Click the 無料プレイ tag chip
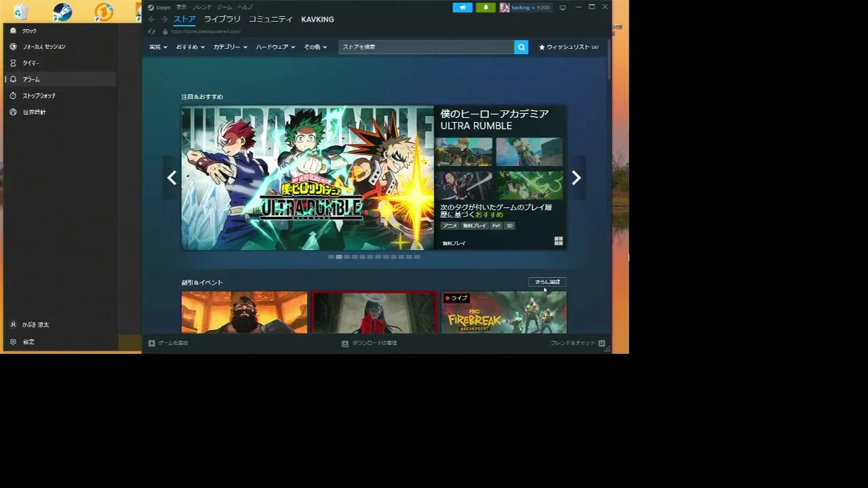This screenshot has width=868, height=488. pyautogui.click(x=475, y=226)
